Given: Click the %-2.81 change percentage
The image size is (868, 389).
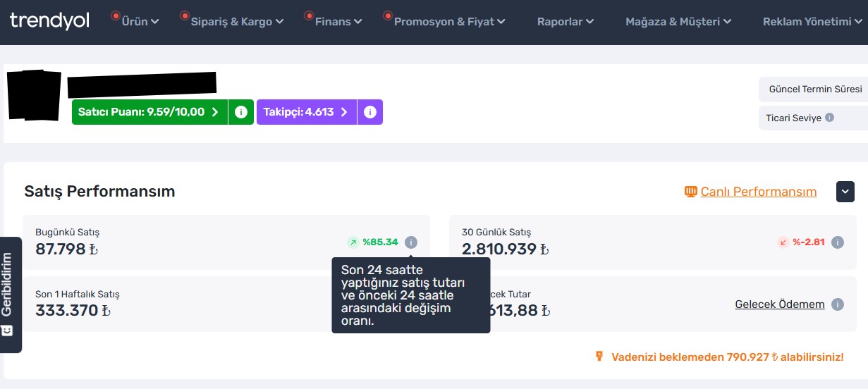Looking at the screenshot, I should (x=809, y=242).
